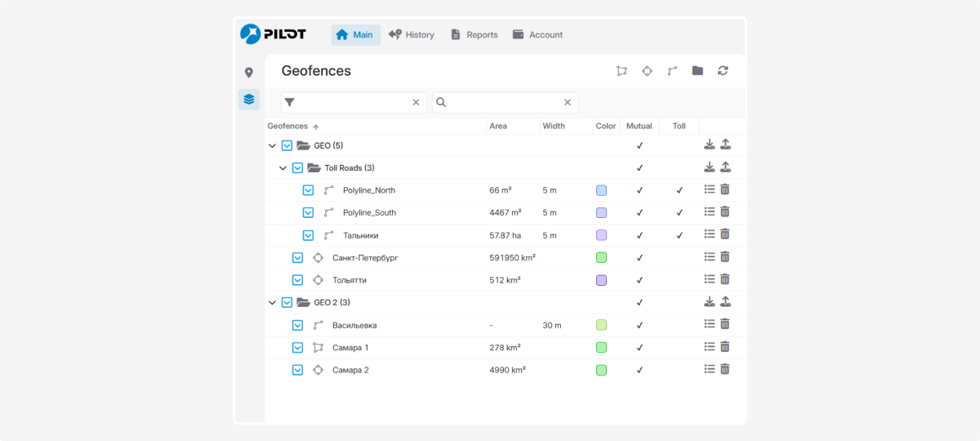Collapse the GEO (5) folder
Image resolution: width=980 pixels, height=441 pixels.
[272, 145]
